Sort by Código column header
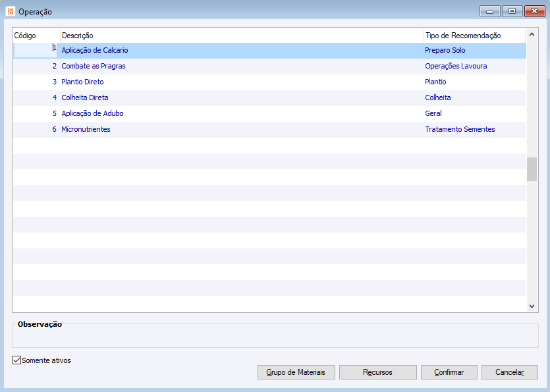 (36, 36)
